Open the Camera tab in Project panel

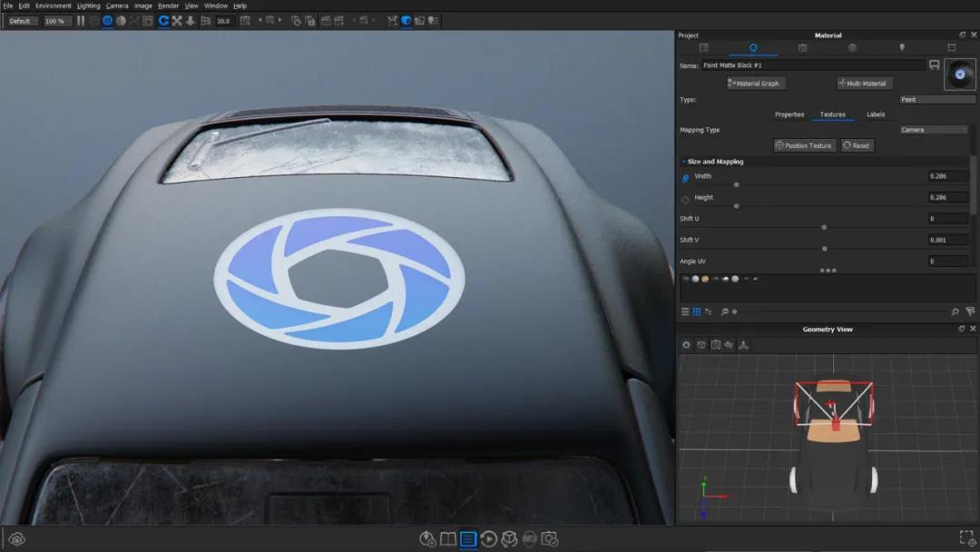(802, 47)
